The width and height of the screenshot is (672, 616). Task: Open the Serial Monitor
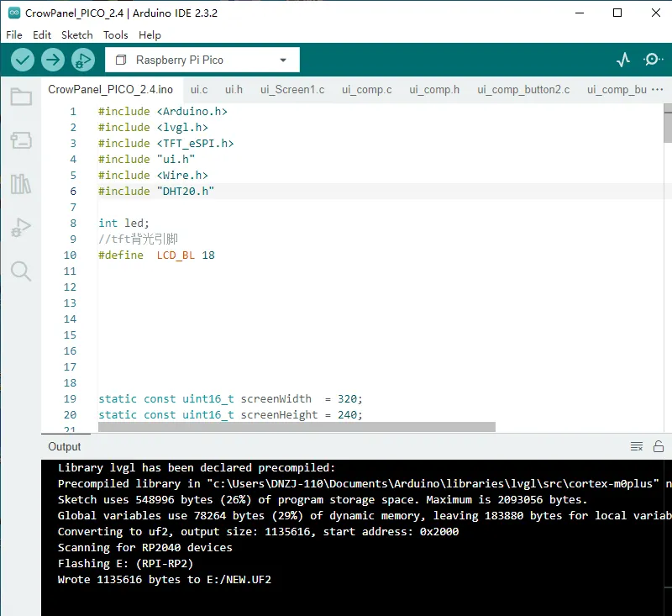pyautogui.click(x=652, y=60)
